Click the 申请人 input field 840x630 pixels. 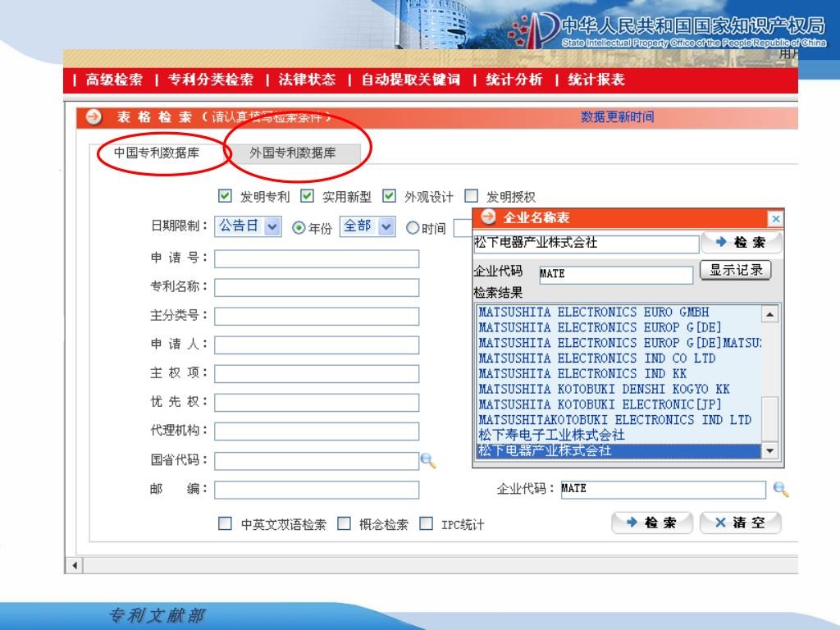coord(317,345)
